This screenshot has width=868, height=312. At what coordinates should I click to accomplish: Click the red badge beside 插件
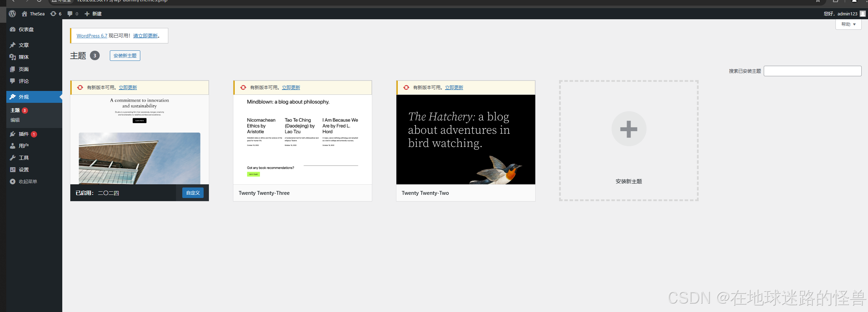(x=34, y=134)
